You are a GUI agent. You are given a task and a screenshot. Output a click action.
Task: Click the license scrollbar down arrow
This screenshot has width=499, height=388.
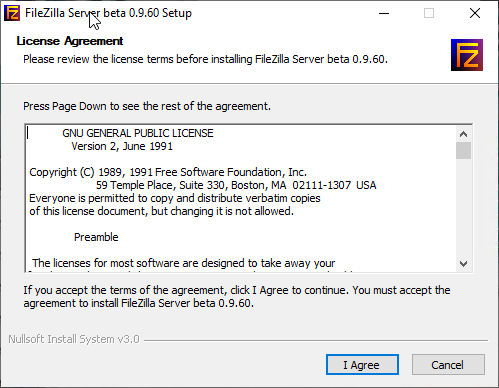463,264
